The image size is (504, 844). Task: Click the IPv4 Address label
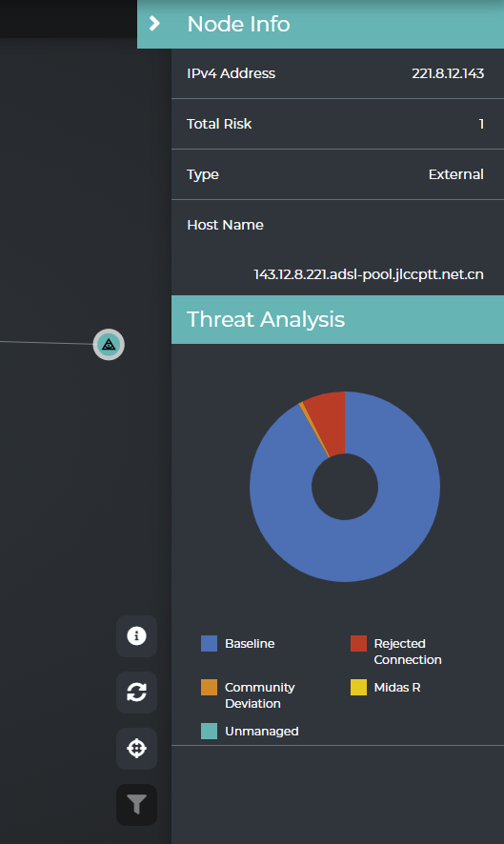pos(231,73)
